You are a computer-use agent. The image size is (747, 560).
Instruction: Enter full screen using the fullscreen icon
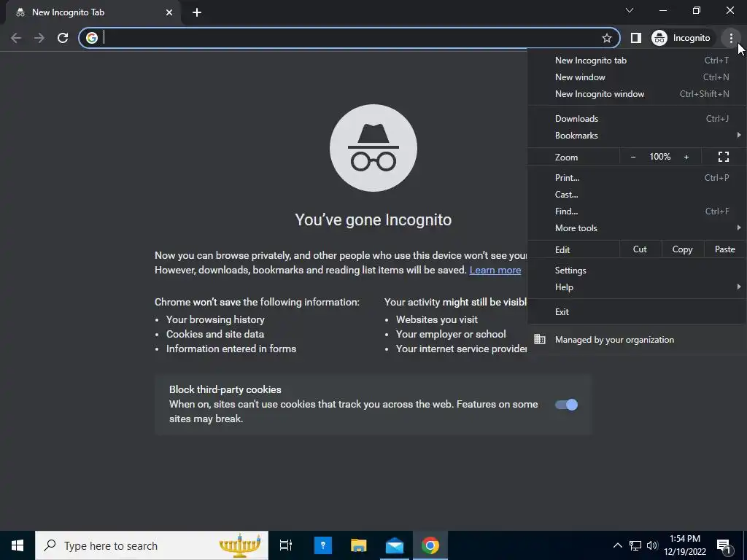724,157
